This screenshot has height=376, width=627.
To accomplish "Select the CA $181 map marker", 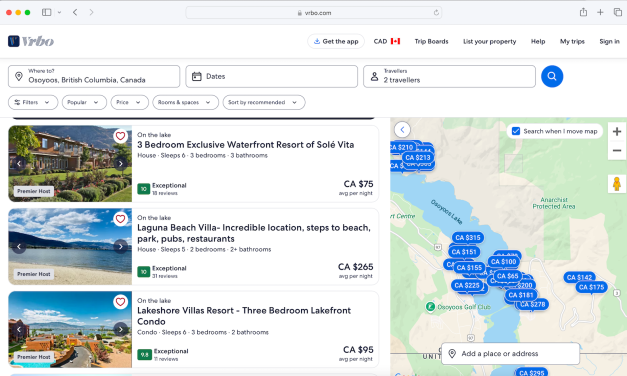I will pyautogui.click(x=520, y=295).
